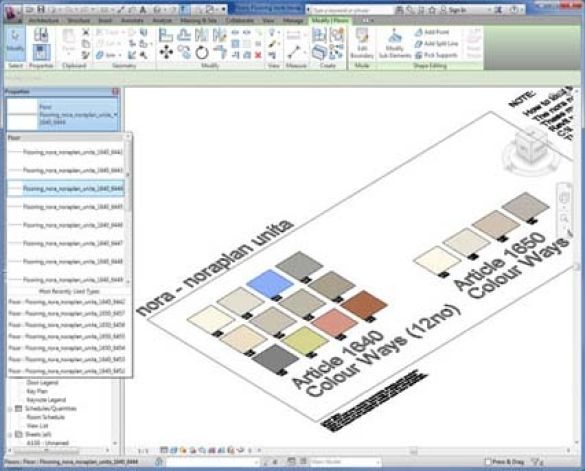The width and height of the screenshot is (585, 471).
Task: Click the Cut to Clipboard scissors icon
Action: 86,32
